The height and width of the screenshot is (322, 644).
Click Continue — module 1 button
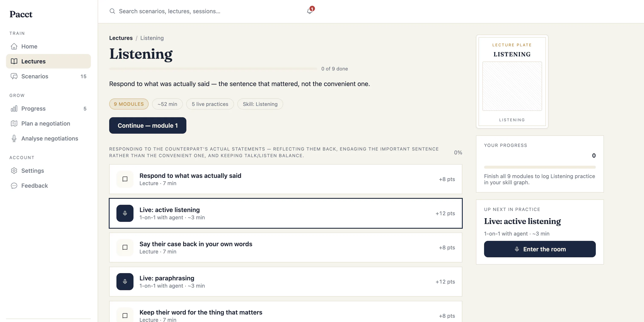tap(148, 125)
